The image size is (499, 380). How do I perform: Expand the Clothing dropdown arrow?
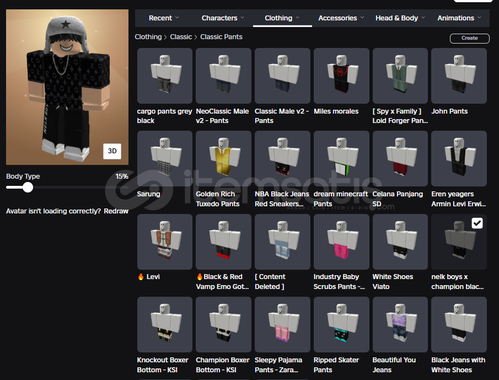coord(297,18)
